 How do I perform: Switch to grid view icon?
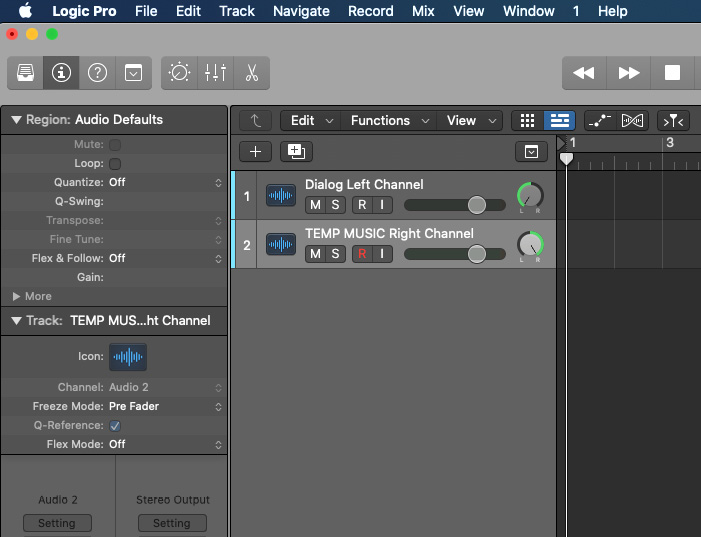[x=528, y=120]
